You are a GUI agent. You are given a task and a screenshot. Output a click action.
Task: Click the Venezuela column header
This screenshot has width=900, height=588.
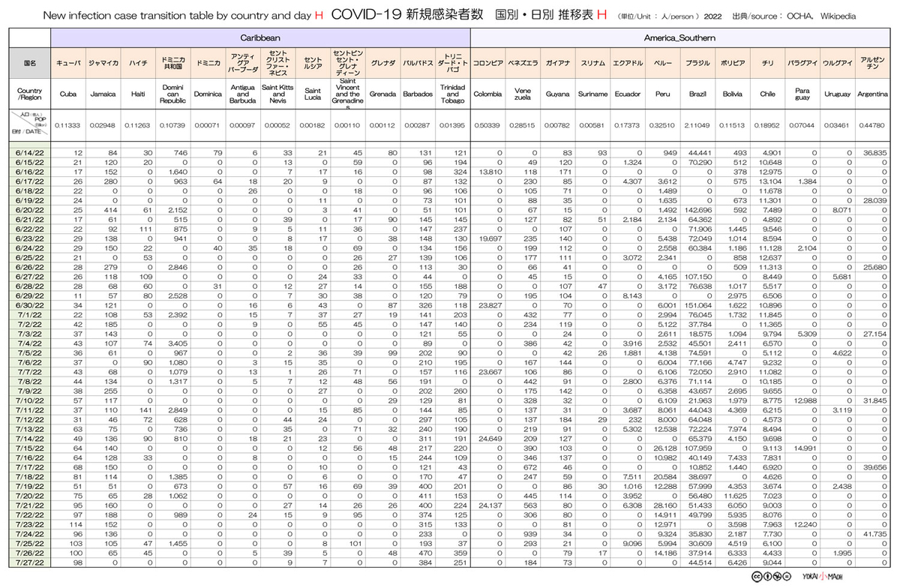[x=523, y=94]
